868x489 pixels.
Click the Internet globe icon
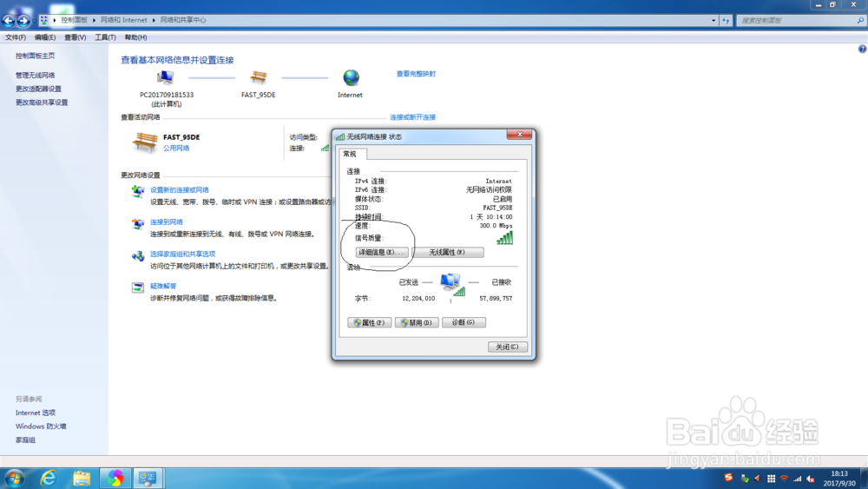(x=351, y=78)
